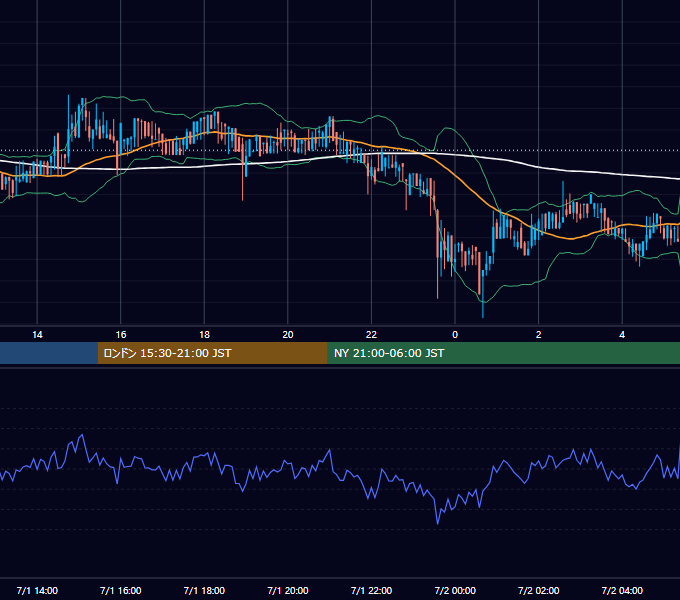
Task: Click the 22 hour axis label
Action: click(x=371, y=335)
